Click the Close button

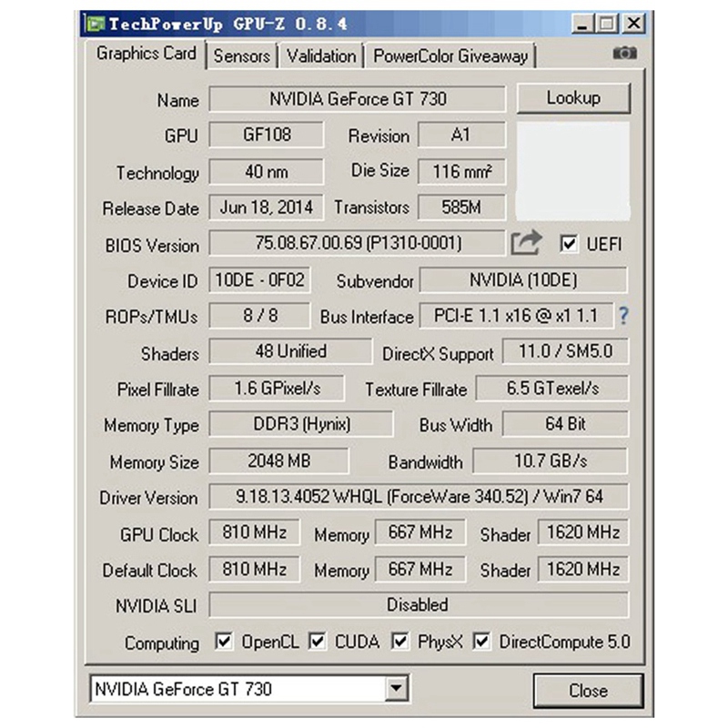(x=588, y=691)
